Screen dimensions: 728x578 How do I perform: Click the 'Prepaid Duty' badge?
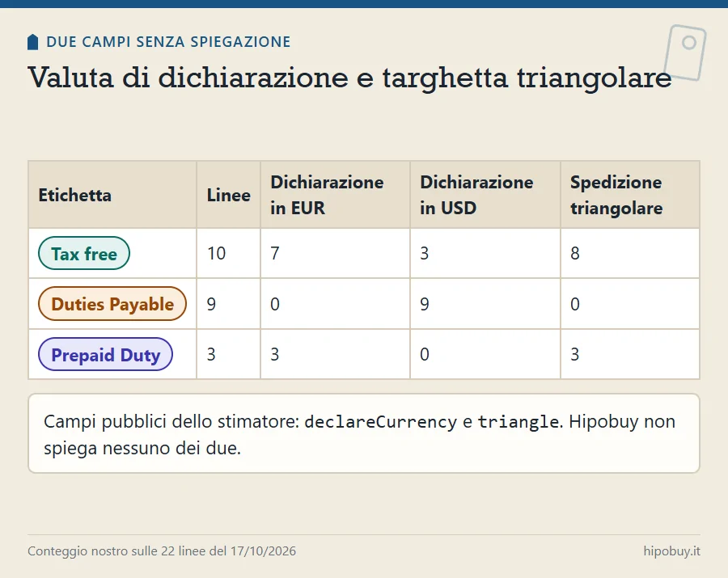(x=105, y=354)
